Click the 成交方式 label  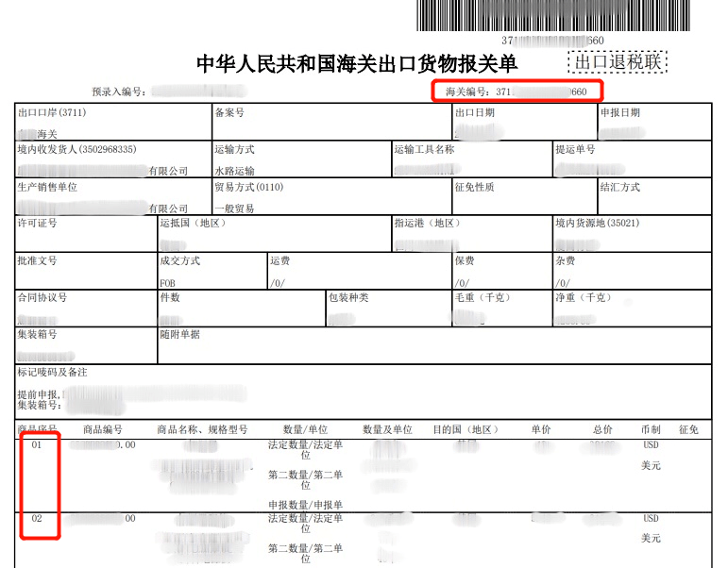pos(179,260)
